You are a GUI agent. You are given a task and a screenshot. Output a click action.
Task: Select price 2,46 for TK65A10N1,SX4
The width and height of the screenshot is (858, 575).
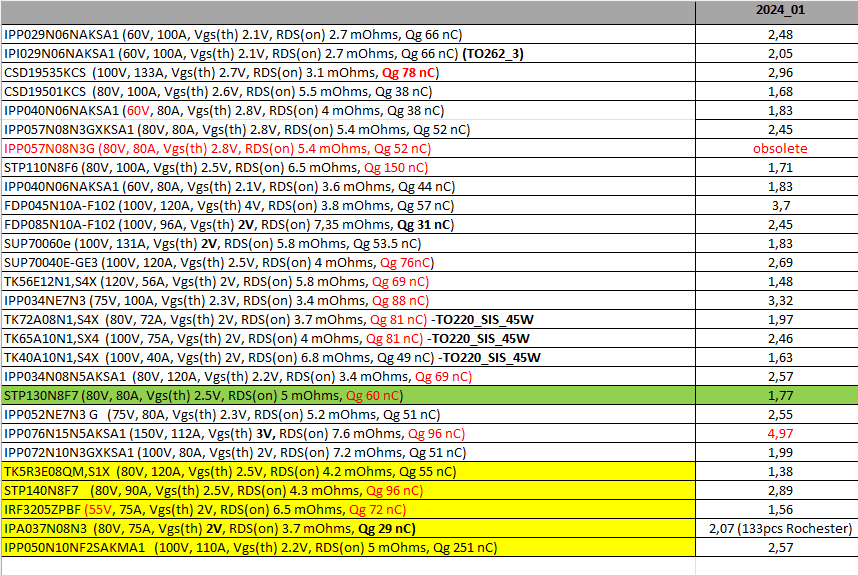pos(776,339)
